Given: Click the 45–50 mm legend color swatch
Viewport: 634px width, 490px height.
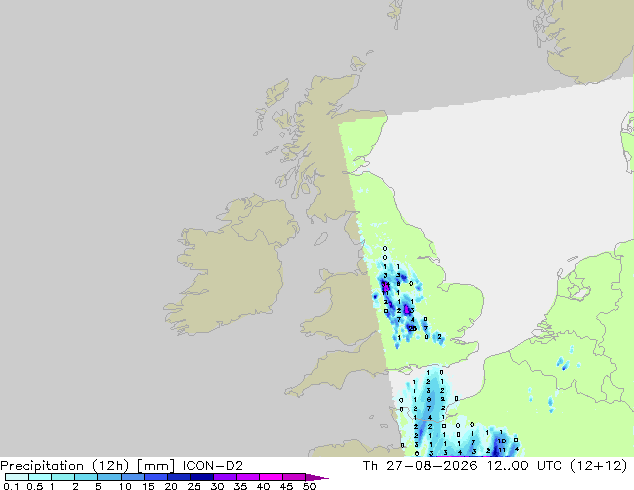Looking at the screenshot, I should (294, 477).
